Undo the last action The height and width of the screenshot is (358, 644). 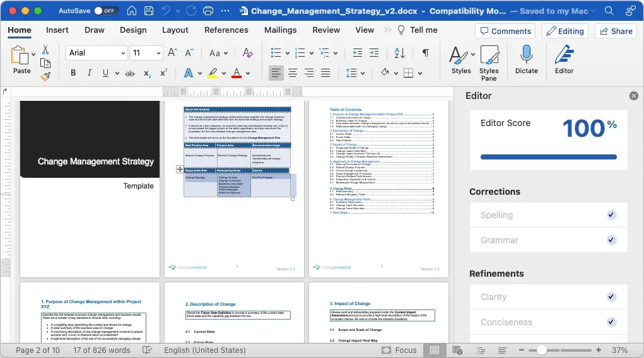pyautogui.click(x=166, y=11)
